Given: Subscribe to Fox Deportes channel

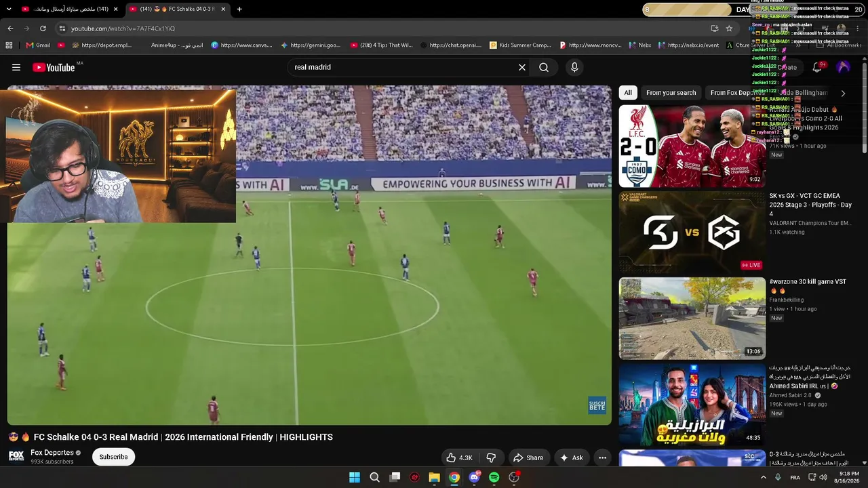Looking at the screenshot, I should tap(113, 457).
